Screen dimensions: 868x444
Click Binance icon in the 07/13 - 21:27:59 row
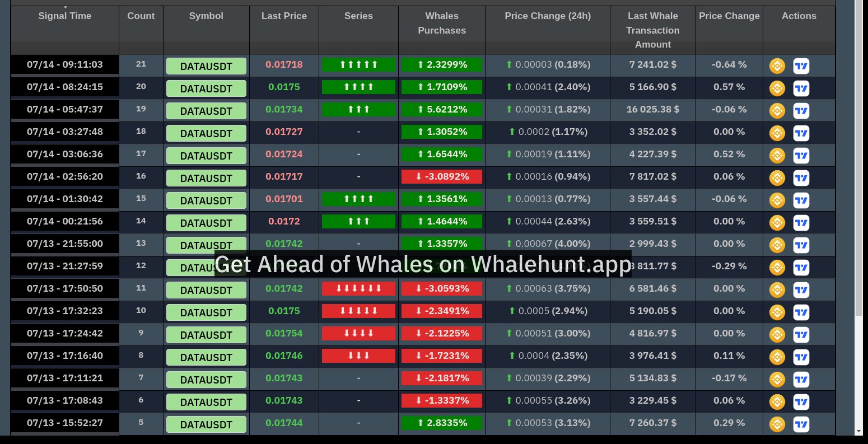tap(777, 268)
